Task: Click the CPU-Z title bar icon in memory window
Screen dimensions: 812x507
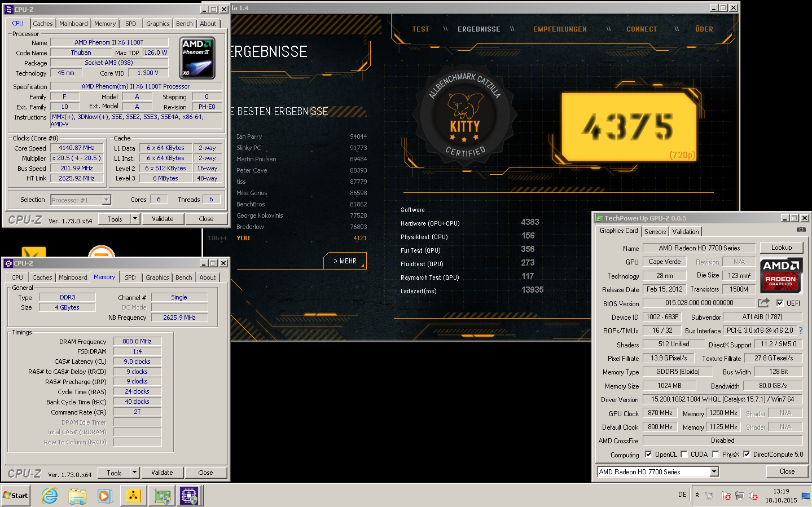Action: pos(8,263)
